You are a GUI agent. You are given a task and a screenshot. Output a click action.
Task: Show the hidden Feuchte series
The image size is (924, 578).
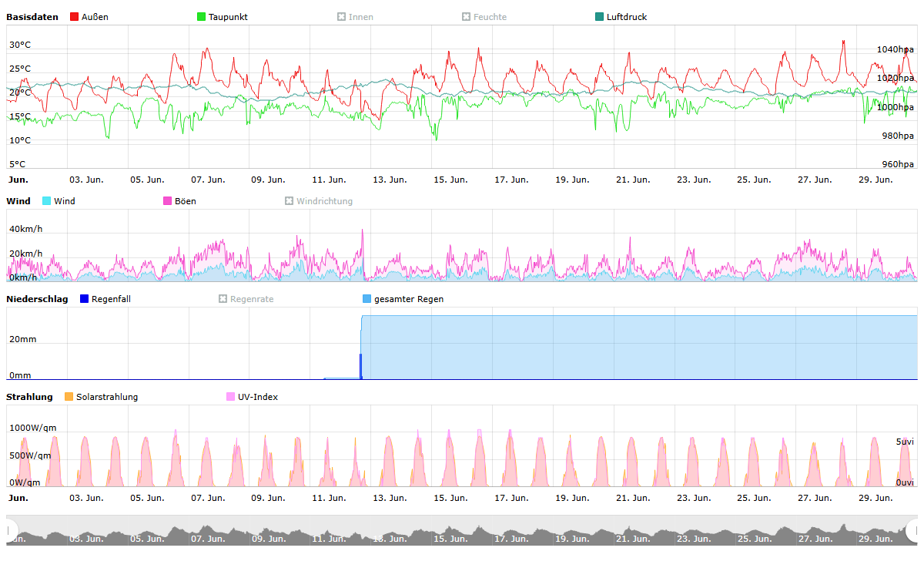(x=467, y=17)
